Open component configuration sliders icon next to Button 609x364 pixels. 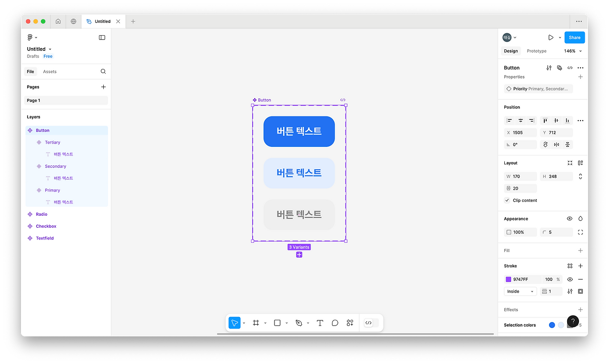(x=549, y=68)
